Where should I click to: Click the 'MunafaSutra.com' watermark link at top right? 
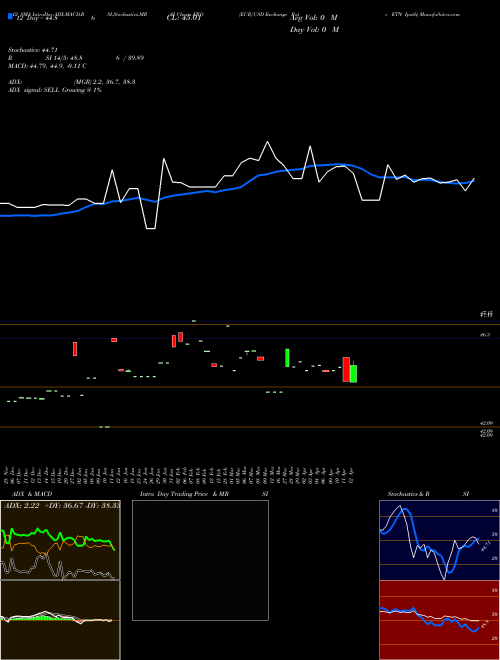(x=439, y=14)
